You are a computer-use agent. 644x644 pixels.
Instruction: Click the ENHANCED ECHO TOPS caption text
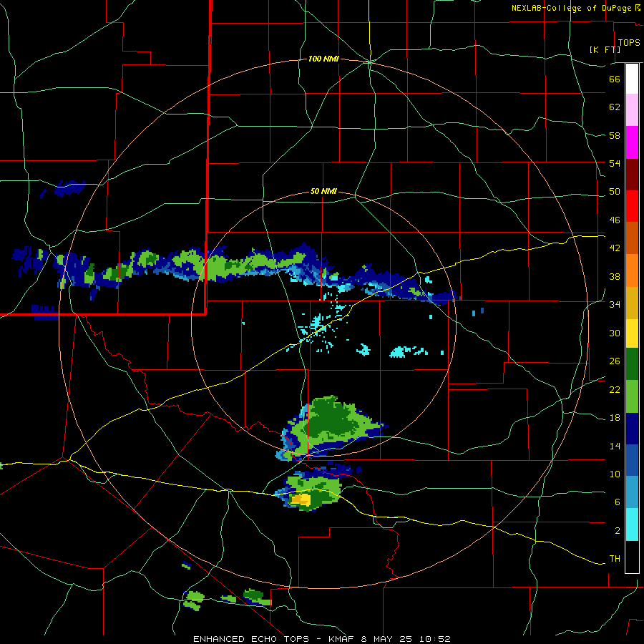coord(251,639)
